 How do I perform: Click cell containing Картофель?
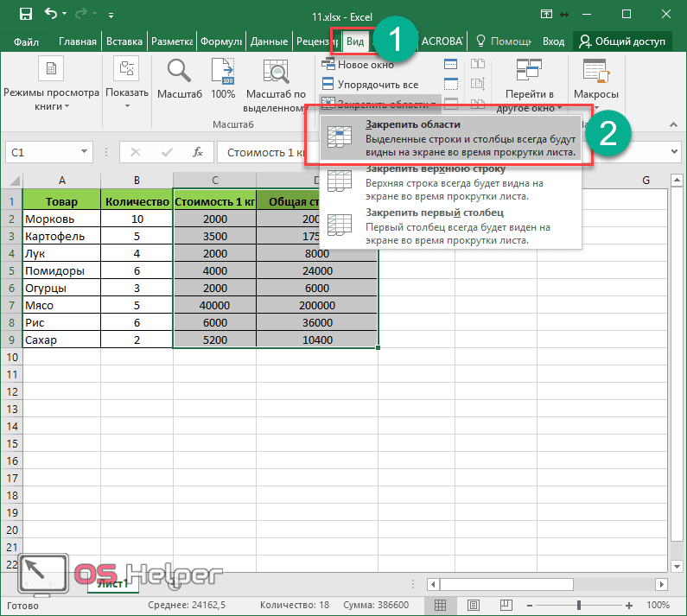tap(61, 236)
